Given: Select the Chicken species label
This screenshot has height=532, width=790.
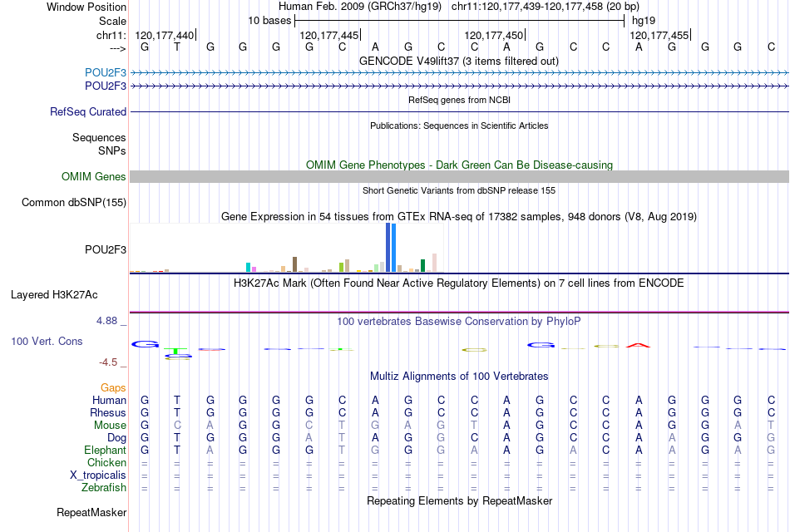Looking at the screenshot, I should click(x=106, y=463).
